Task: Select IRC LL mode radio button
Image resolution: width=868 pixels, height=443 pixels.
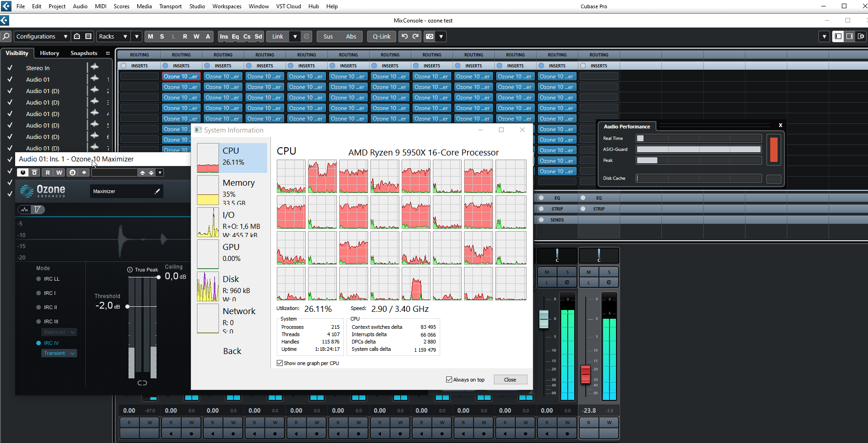Action: point(39,279)
